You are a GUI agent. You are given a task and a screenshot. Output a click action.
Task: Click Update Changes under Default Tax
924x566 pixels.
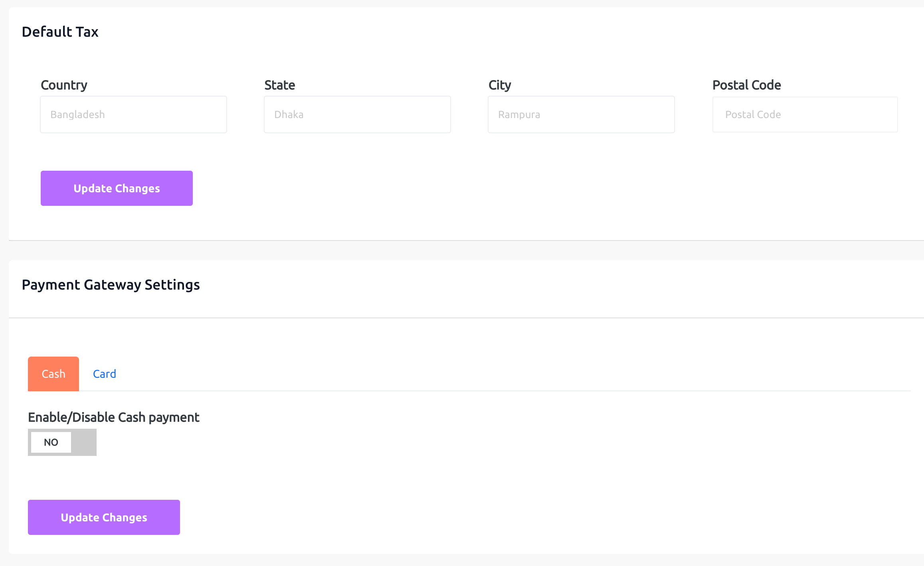tap(117, 188)
